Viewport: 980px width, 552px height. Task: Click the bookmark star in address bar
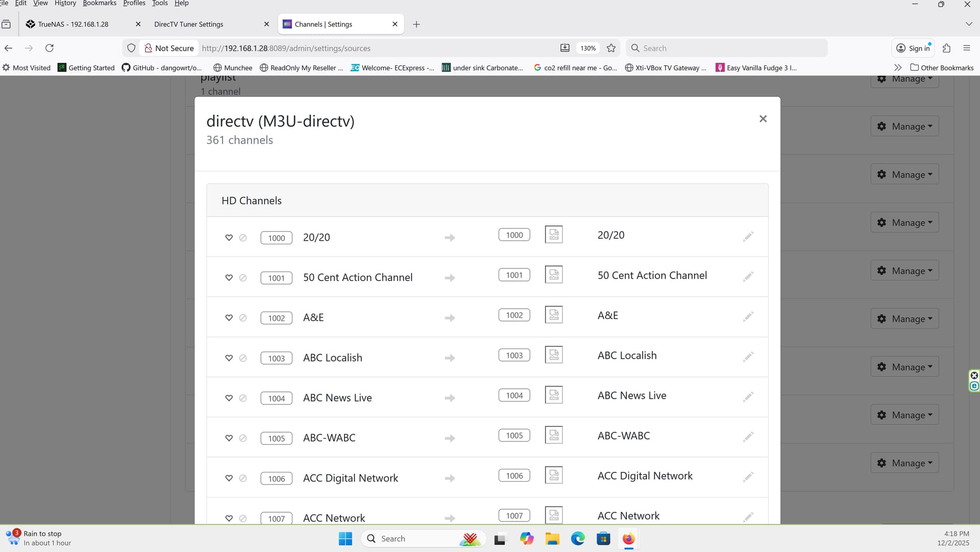tap(611, 48)
